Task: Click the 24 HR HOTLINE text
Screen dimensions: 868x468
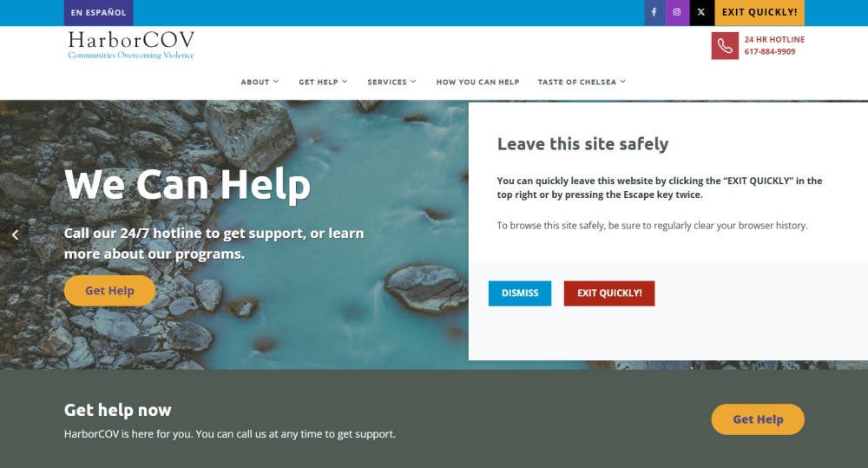Action: pyautogui.click(x=774, y=39)
